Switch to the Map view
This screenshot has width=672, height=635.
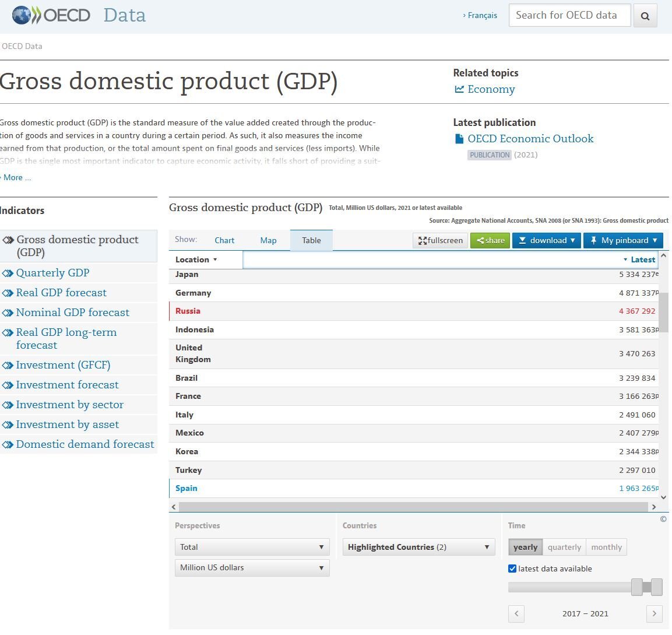click(268, 241)
